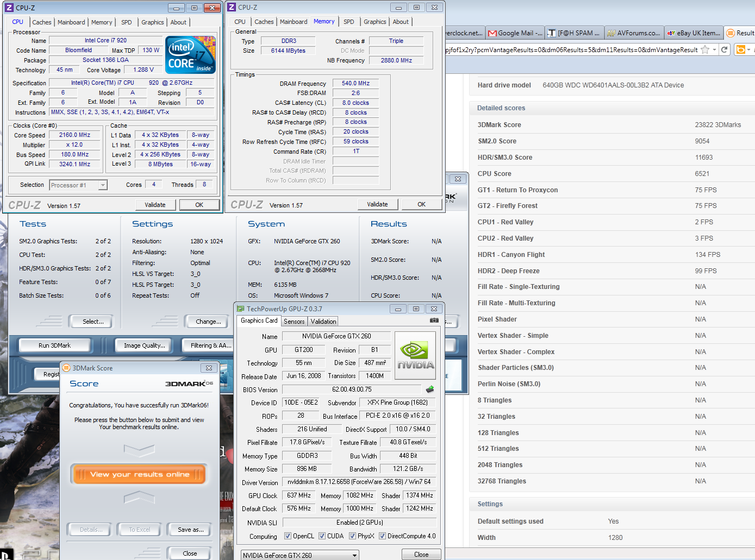Click the AVForums tab favicon

tap(612, 33)
